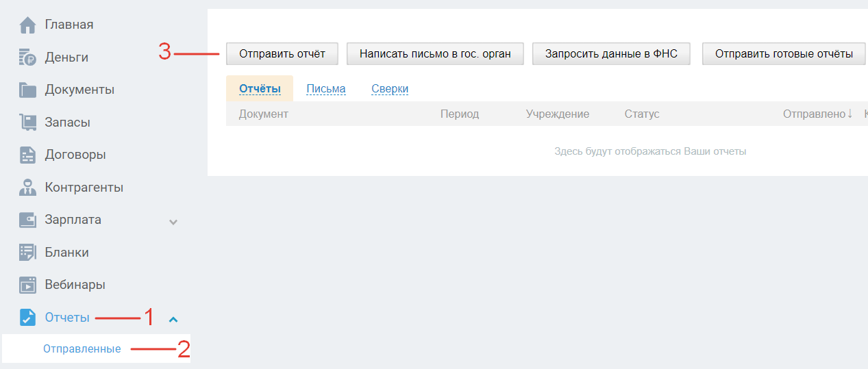The height and width of the screenshot is (369, 868).
Task: Click Отправить готовые отчёты button
Action: [784, 53]
